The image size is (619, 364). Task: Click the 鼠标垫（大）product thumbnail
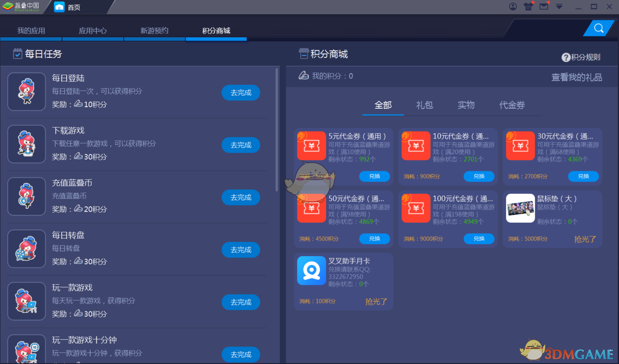point(520,208)
